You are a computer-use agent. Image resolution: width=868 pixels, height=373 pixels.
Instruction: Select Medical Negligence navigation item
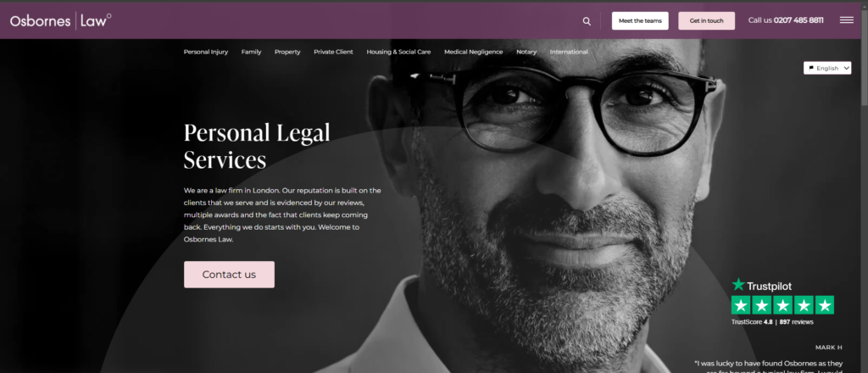pyautogui.click(x=473, y=52)
